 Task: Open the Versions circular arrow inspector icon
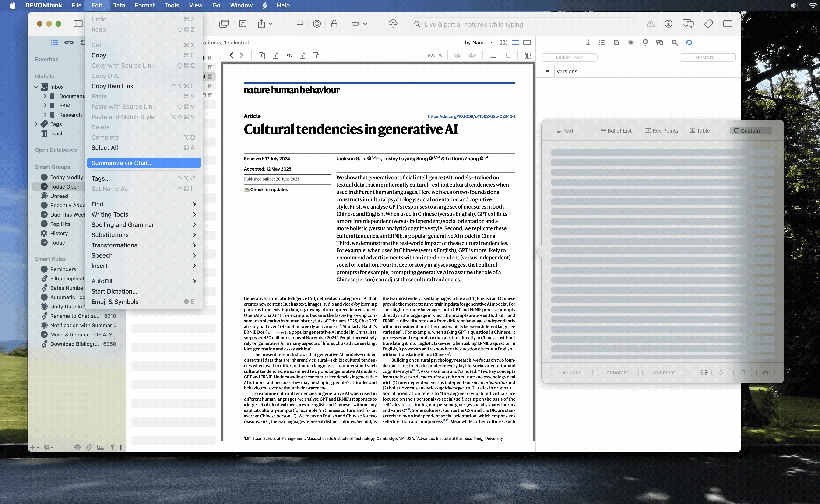[689, 42]
